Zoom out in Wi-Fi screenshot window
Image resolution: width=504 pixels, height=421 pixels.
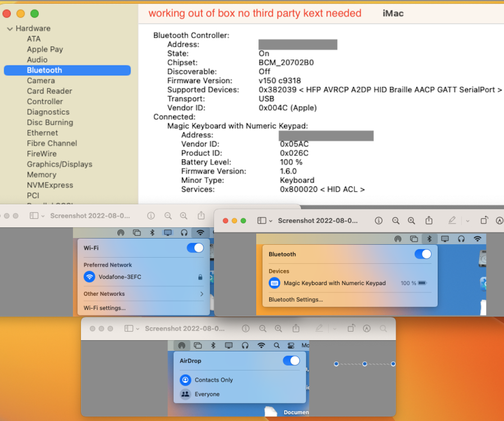tap(168, 216)
